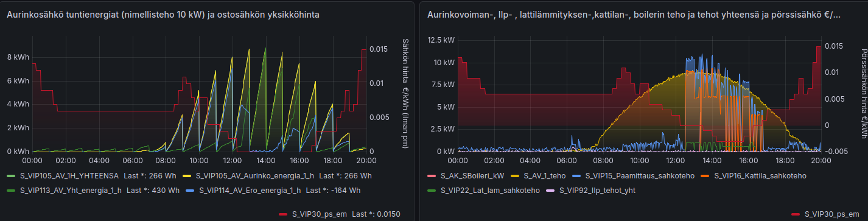Toggle S_VIP22_Lat_lam_sahkoteho legend series
This screenshot has height=221, width=868.
[491, 190]
